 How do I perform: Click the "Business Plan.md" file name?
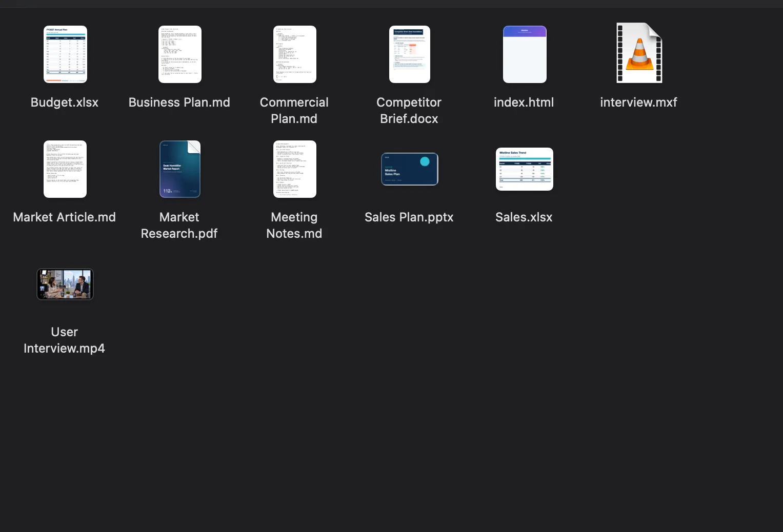pyautogui.click(x=179, y=103)
